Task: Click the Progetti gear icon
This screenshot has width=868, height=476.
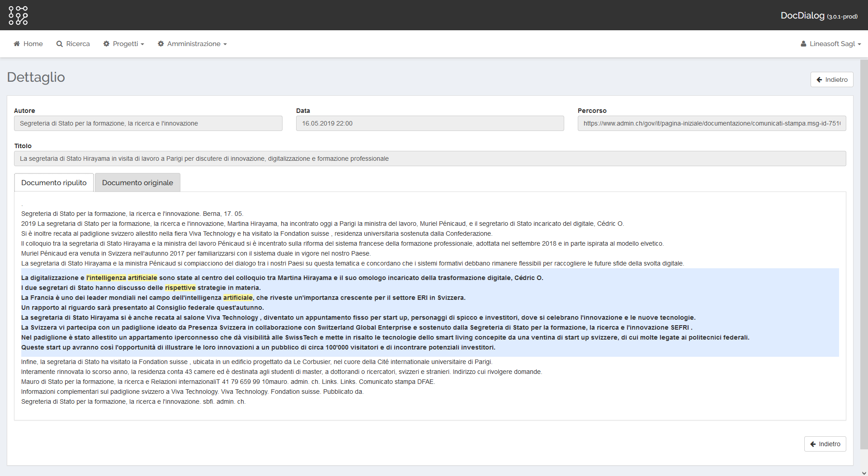Action: tap(106, 44)
